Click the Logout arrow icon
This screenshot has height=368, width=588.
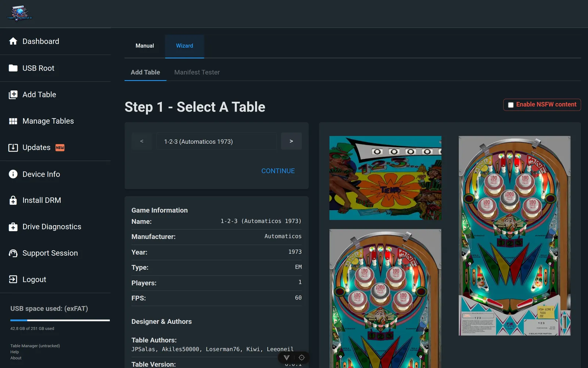click(13, 279)
